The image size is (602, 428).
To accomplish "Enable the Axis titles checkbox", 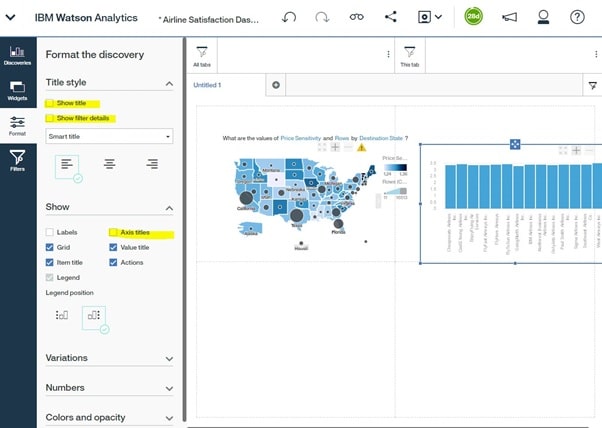I will click(x=113, y=232).
